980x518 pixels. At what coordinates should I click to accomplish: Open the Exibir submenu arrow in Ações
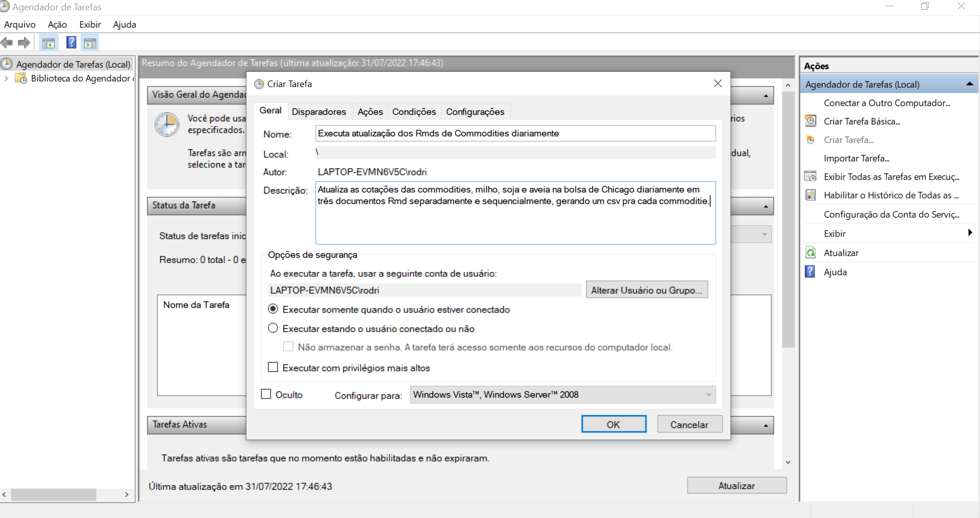(x=970, y=233)
